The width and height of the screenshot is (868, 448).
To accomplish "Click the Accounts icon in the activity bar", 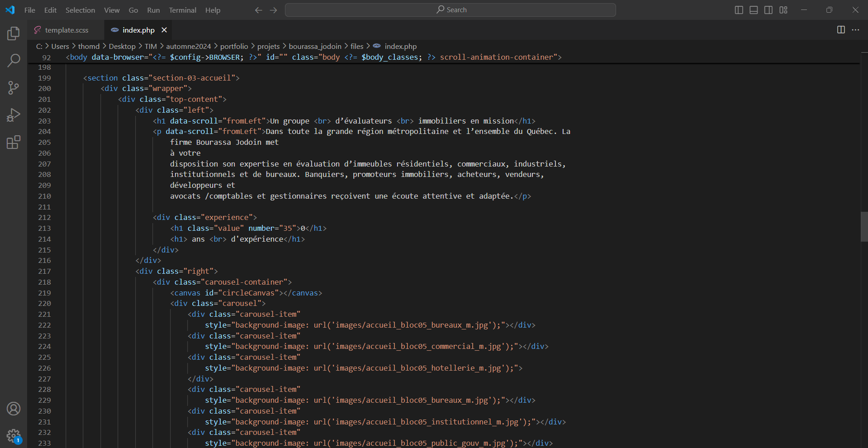I will 14,409.
